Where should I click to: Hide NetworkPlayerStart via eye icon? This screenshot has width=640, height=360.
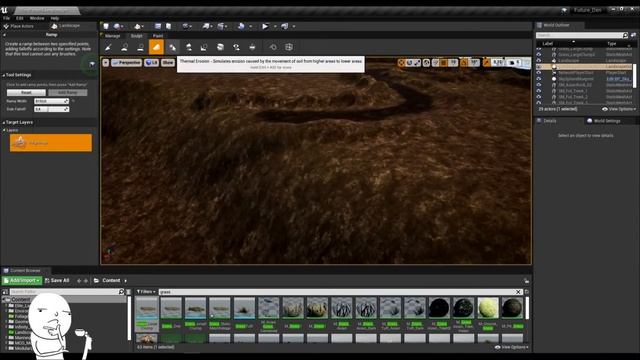click(x=539, y=73)
